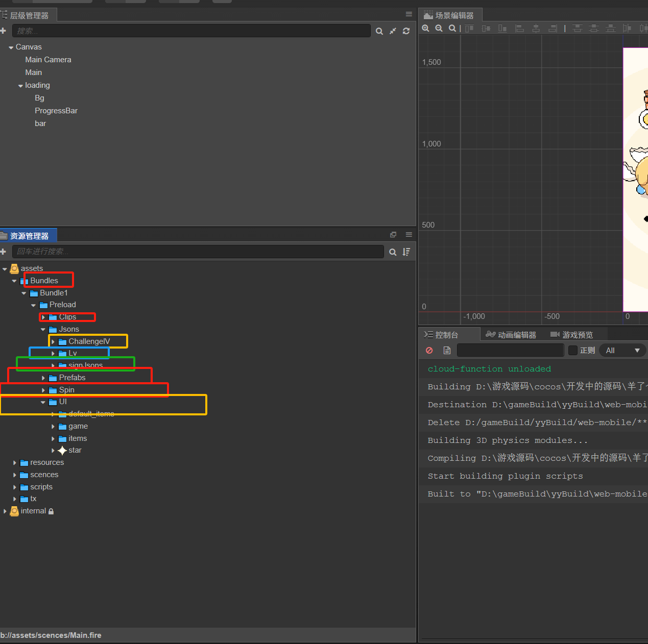Select the ProgressBar node

[x=56, y=111]
